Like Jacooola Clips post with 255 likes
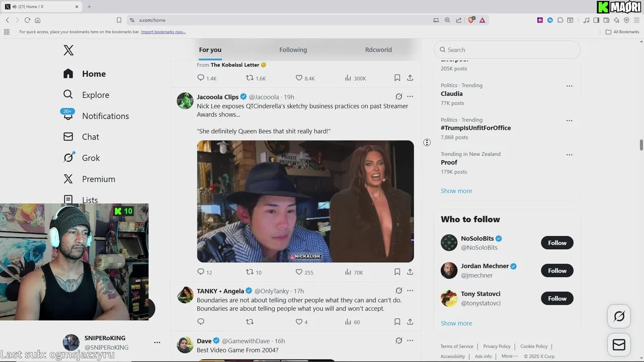 pos(304,272)
